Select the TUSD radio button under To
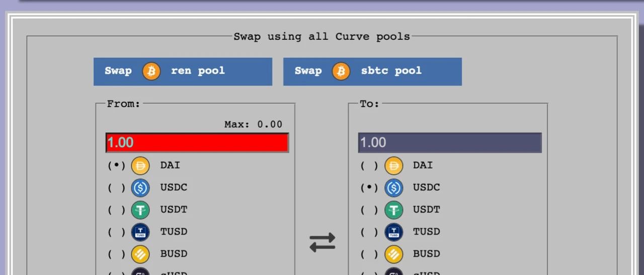 [369, 232]
